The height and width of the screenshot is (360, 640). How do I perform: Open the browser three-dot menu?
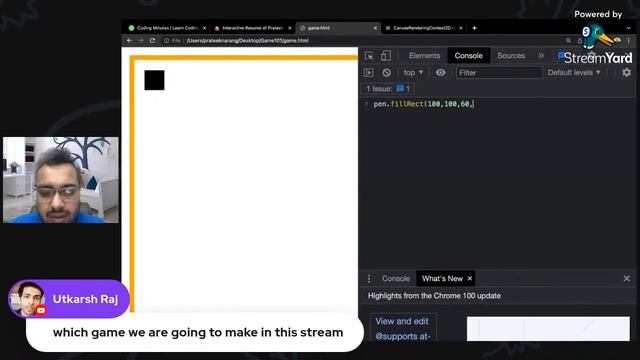tap(629, 40)
